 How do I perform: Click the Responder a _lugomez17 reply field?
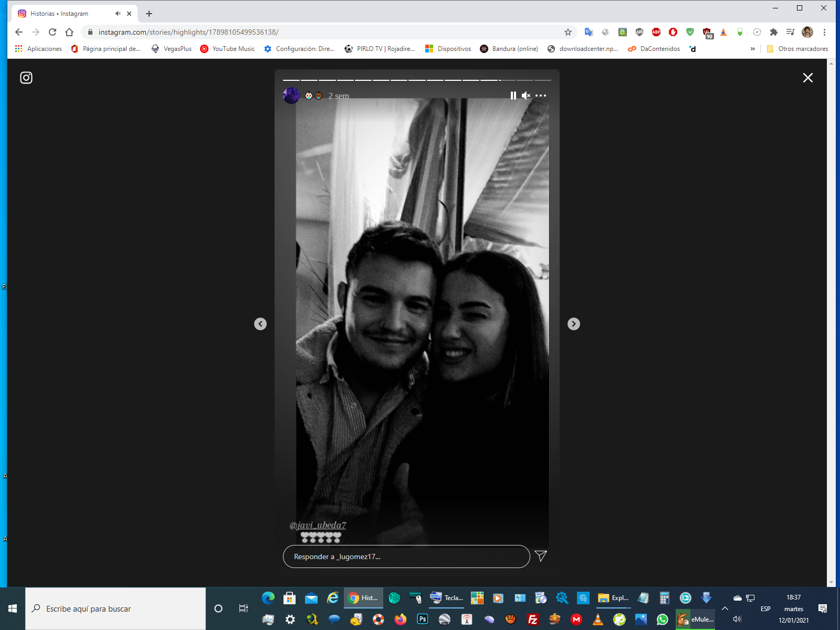pos(406,556)
